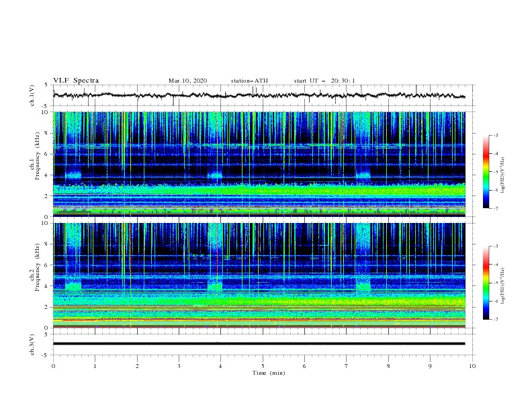
Task: Click time axis tick label "4"
Action: click(220, 366)
